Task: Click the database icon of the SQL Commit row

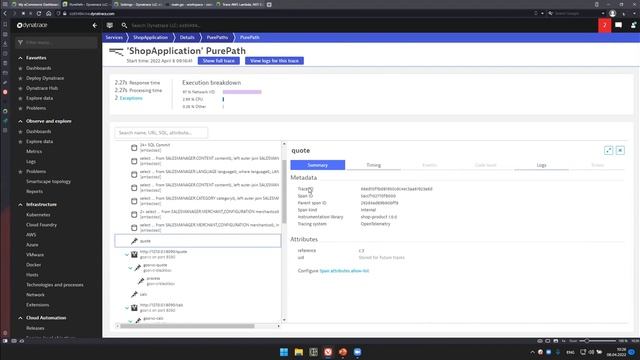Action: click(x=134, y=147)
